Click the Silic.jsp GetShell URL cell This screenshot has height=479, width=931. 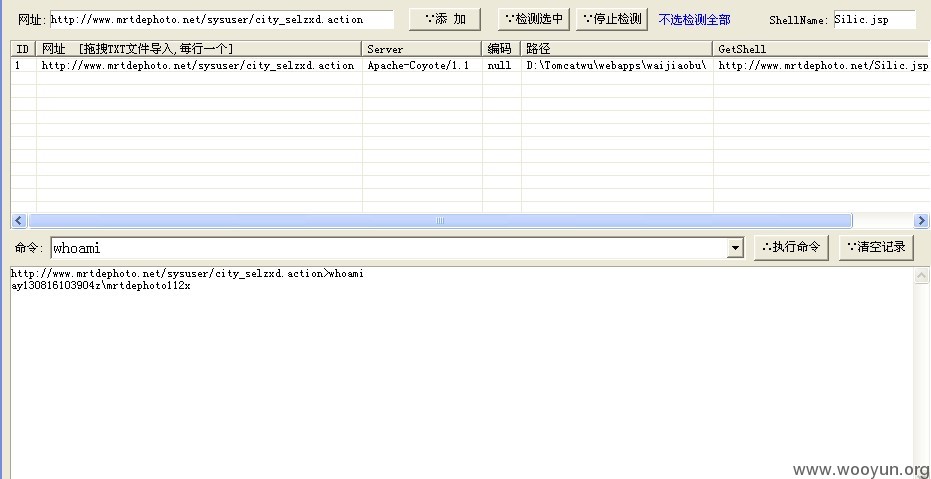(x=822, y=65)
